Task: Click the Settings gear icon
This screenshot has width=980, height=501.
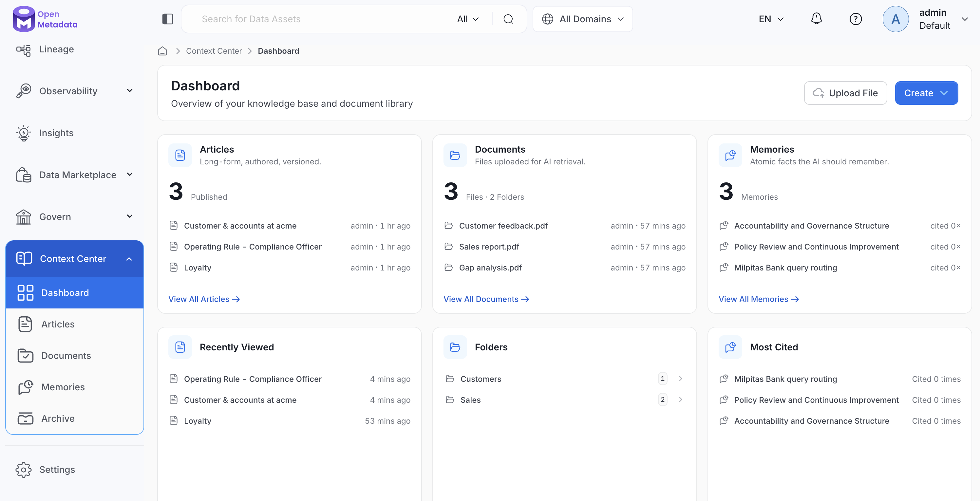Action: click(24, 470)
